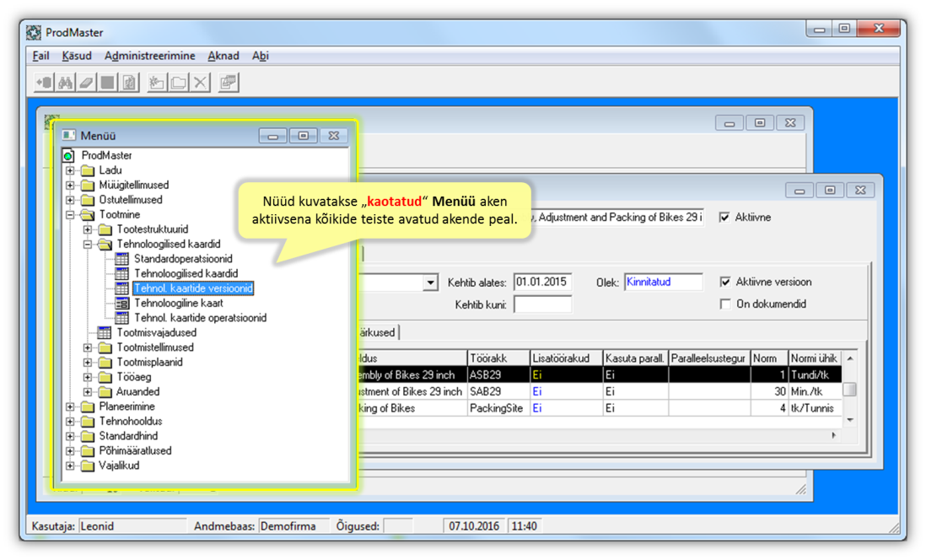Expand the Tootestruktuurid tree node

pos(88,229)
